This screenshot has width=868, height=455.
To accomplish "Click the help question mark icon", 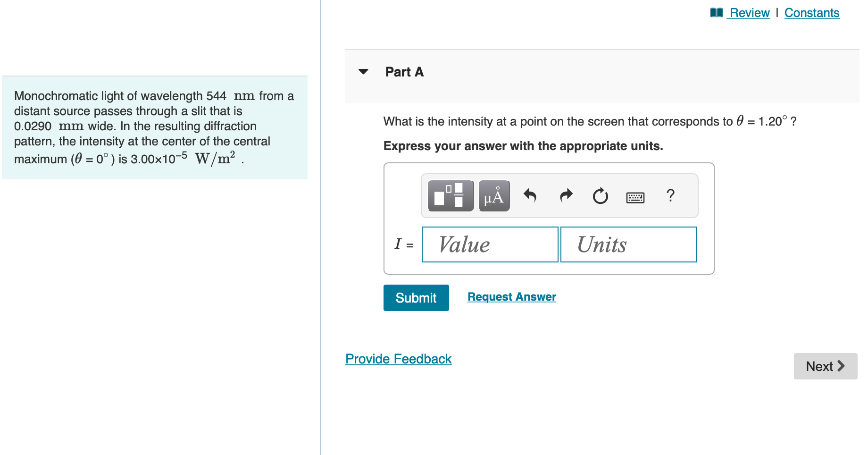I will pos(670,196).
